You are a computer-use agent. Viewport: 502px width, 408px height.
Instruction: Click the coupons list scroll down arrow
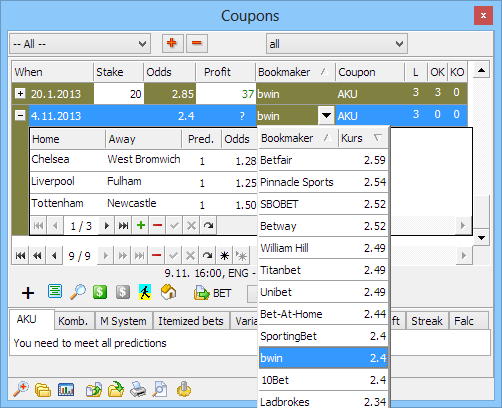(x=481, y=237)
